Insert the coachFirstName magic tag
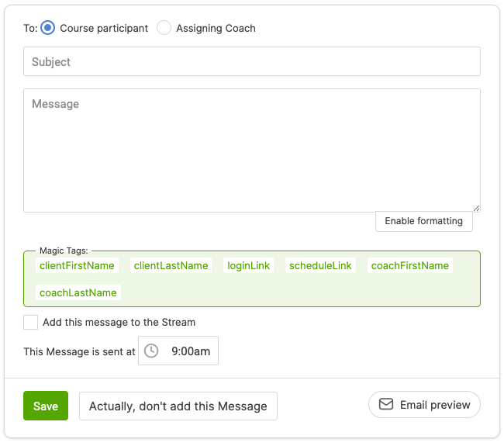Screen dimensions: 504x446 pyautogui.click(x=410, y=265)
